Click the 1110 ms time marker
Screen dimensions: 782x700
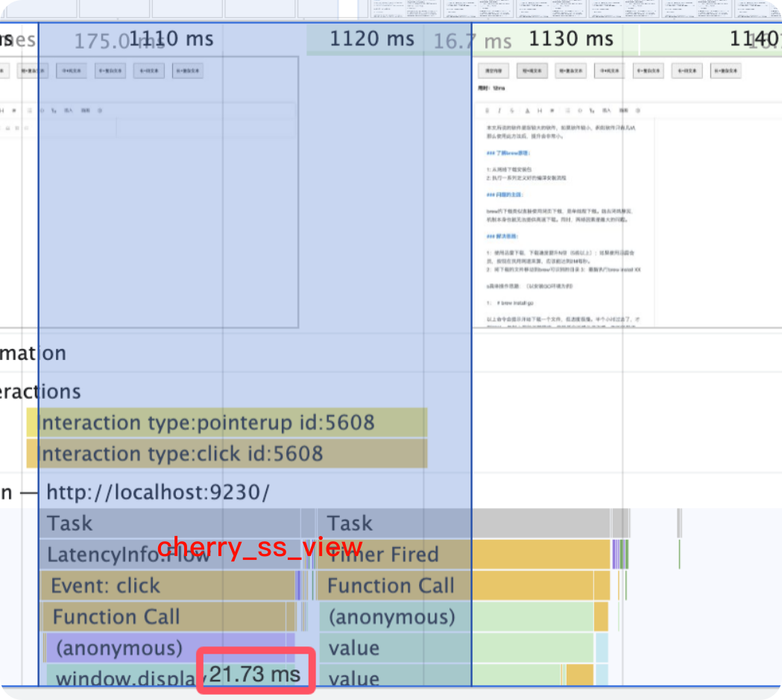click(x=171, y=39)
